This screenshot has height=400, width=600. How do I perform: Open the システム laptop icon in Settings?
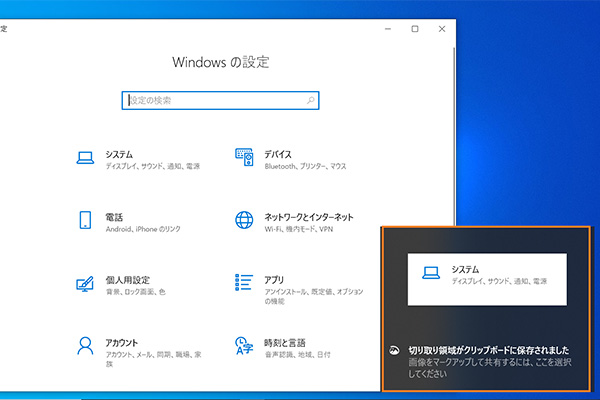(x=85, y=158)
